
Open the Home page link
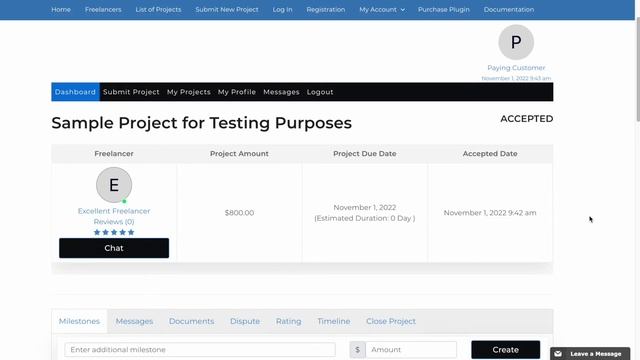click(x=61, y=9)
